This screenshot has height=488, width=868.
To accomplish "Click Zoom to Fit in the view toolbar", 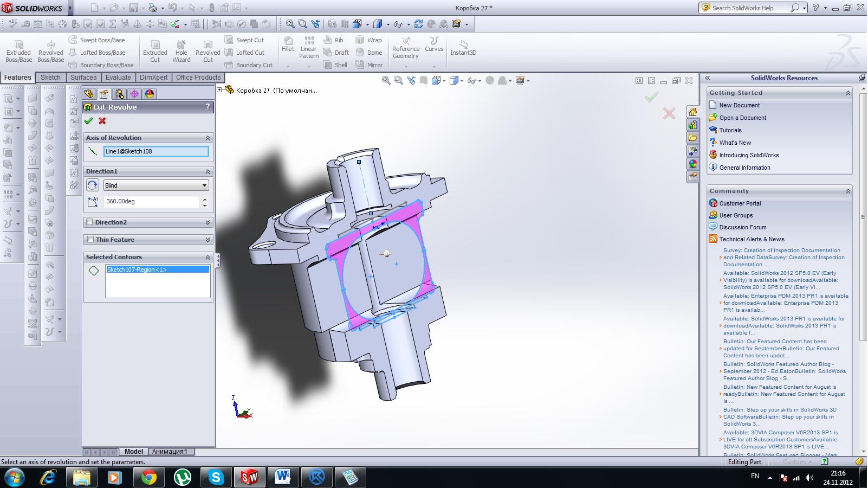I will (x=386, y=80).
